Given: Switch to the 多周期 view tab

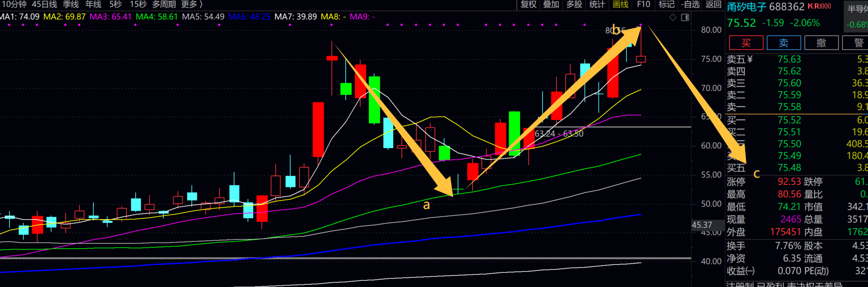Looking at the screenshot, I should click(x=164, y=4).
